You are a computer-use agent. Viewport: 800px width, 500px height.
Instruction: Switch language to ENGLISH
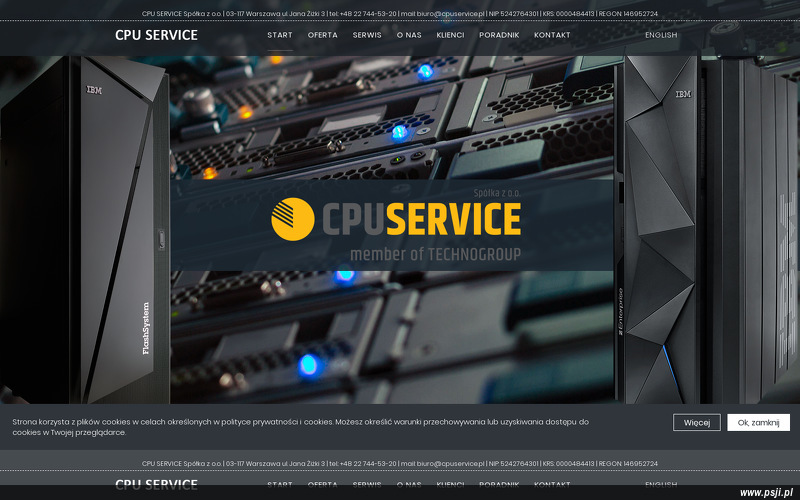pyautogui.click(x=661, y=35)
